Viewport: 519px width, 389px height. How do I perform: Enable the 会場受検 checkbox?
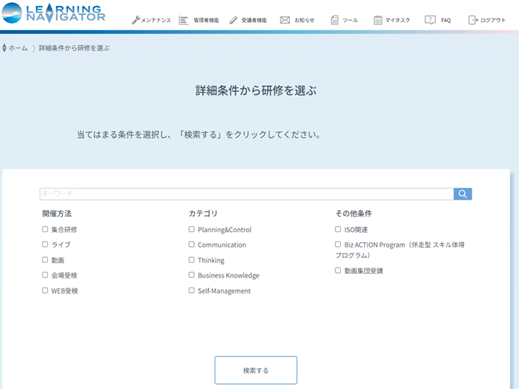pos(45,275)
